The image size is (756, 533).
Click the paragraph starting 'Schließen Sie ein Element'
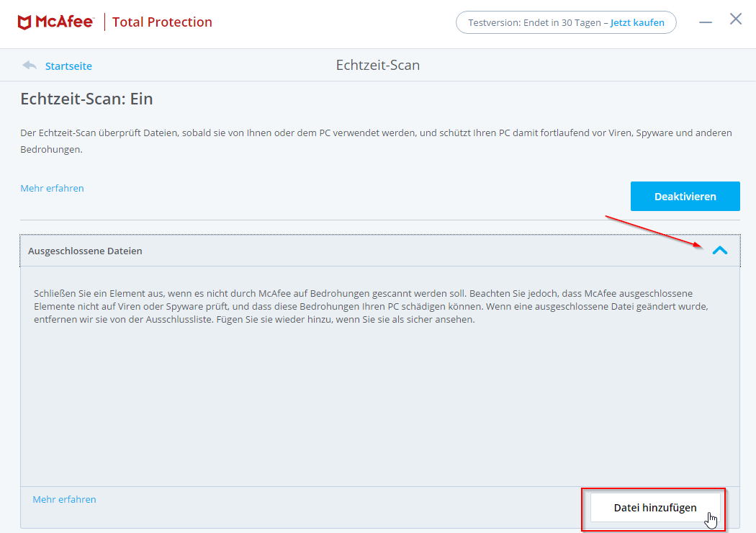(372, 306)
